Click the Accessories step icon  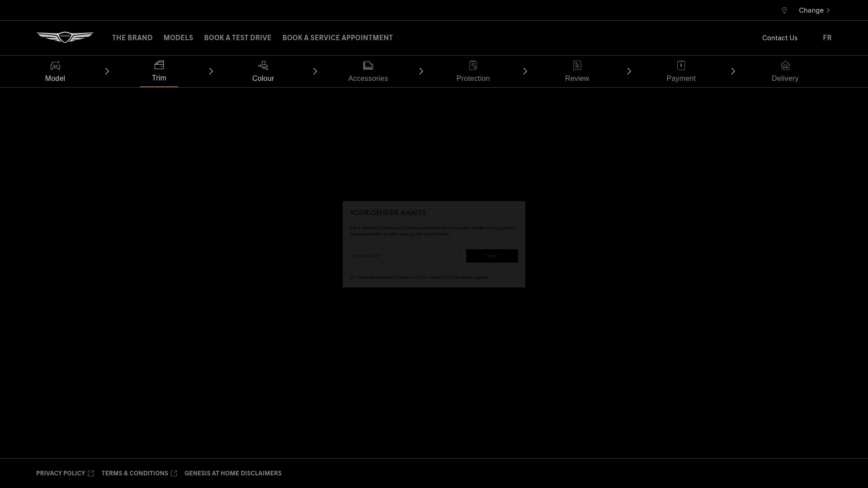(368, 66)
